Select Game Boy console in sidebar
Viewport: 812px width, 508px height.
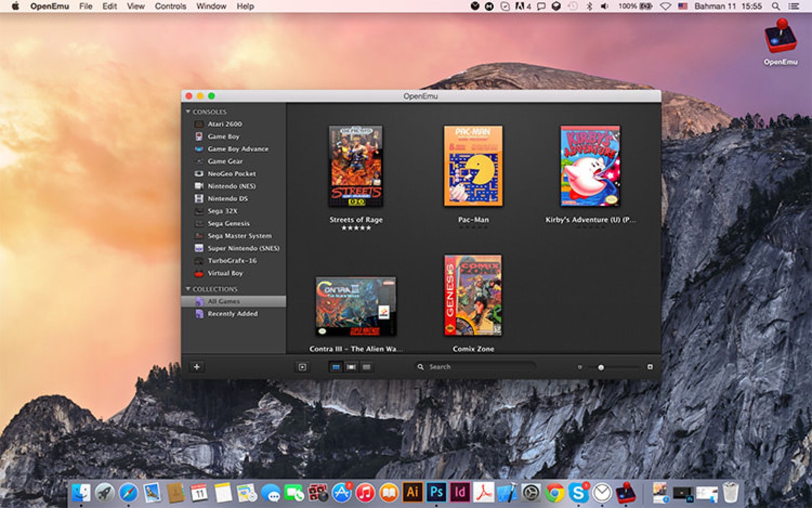pos(234,136)
